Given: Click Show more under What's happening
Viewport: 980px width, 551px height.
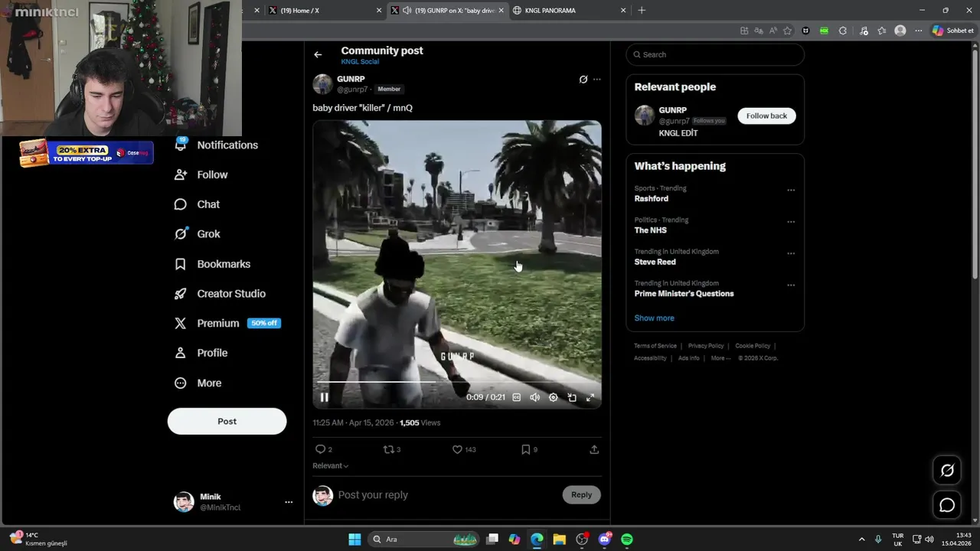Looking at the screenshot, I should click(x=654, y=318).
